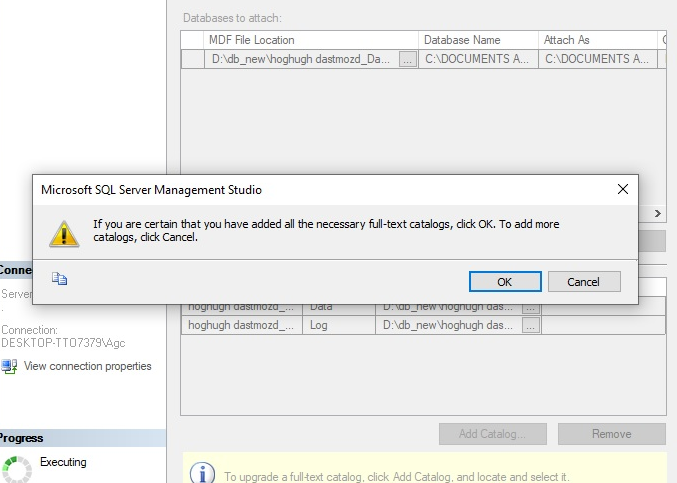
Task: Close the Management Studio message dialog
Action: pos(623,189)
